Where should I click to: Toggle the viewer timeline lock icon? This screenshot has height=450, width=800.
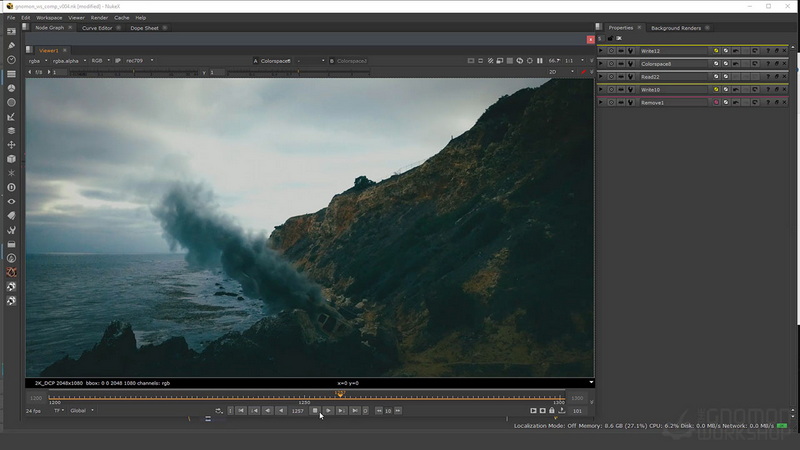(552, 411)
